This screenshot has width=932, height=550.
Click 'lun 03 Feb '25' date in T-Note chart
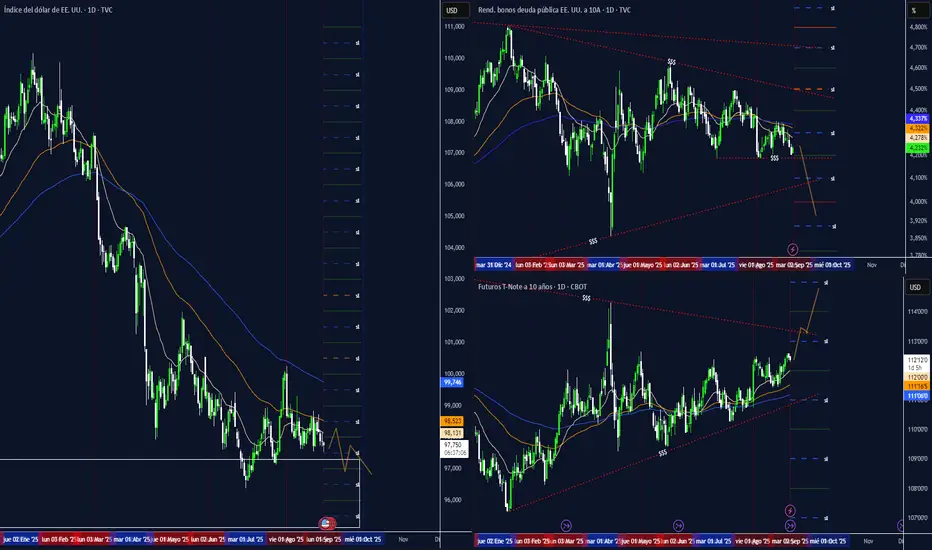pyautogui.click(x=532, y=541)
